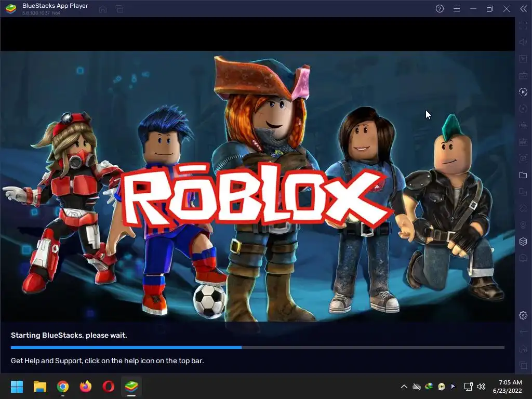The image size is (532, 399).
Task: Collapse the side toolbar with double chevron
Action: 524,9
